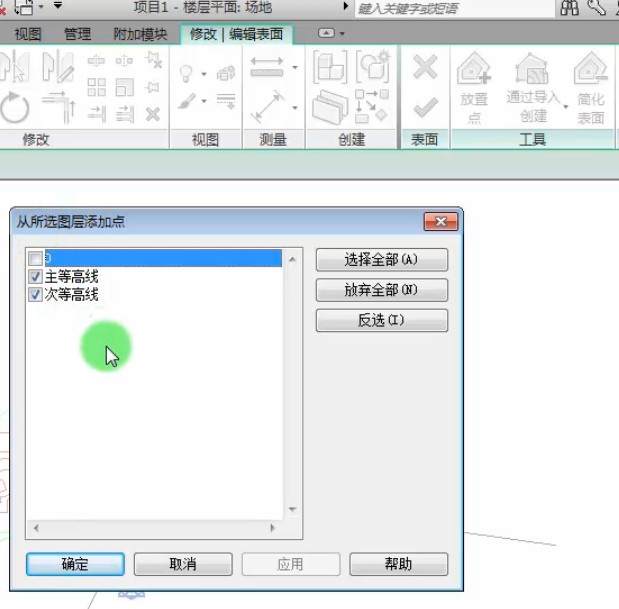Open the 管理 ribbon tab

(77, 34)
